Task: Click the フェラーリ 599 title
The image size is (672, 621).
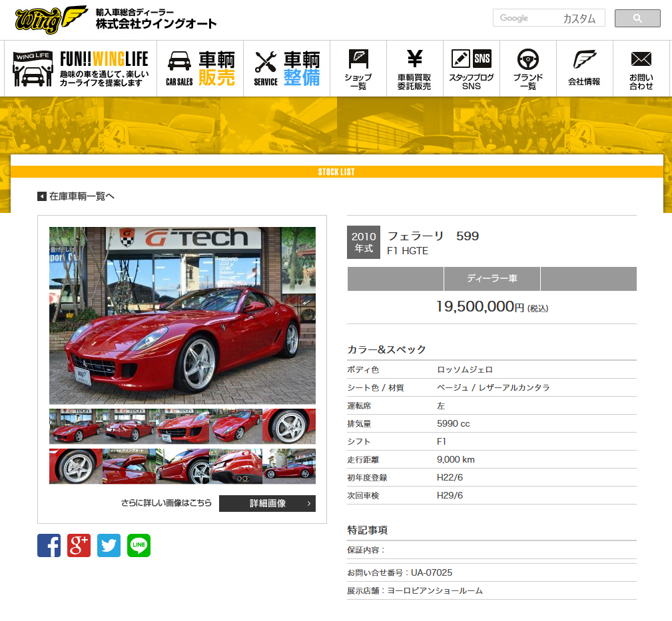Action: click(433, 236)
